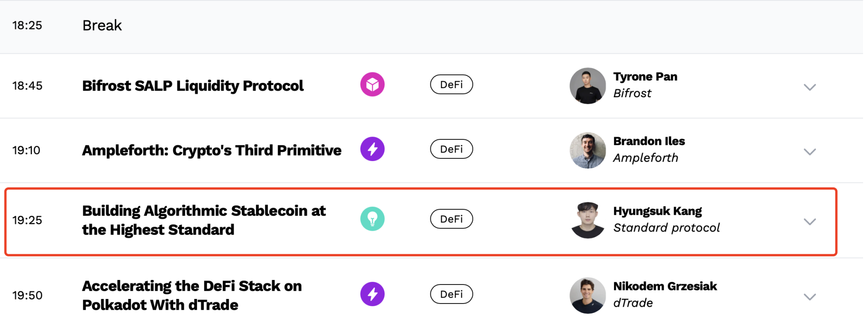The image size is (868, 332).
Task: Select the DeFi tag on the Stablecoin row
Action: click(451, 219)
